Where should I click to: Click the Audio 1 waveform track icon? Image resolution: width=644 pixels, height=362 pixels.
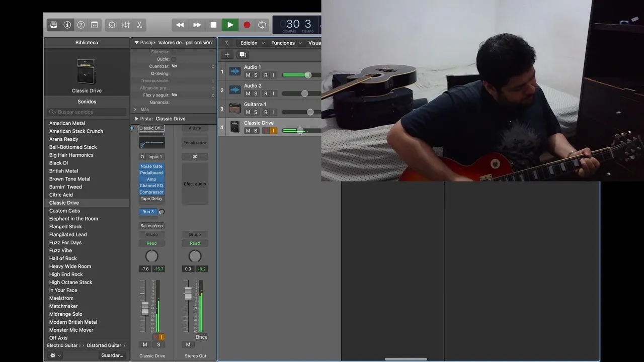(235, 71)
